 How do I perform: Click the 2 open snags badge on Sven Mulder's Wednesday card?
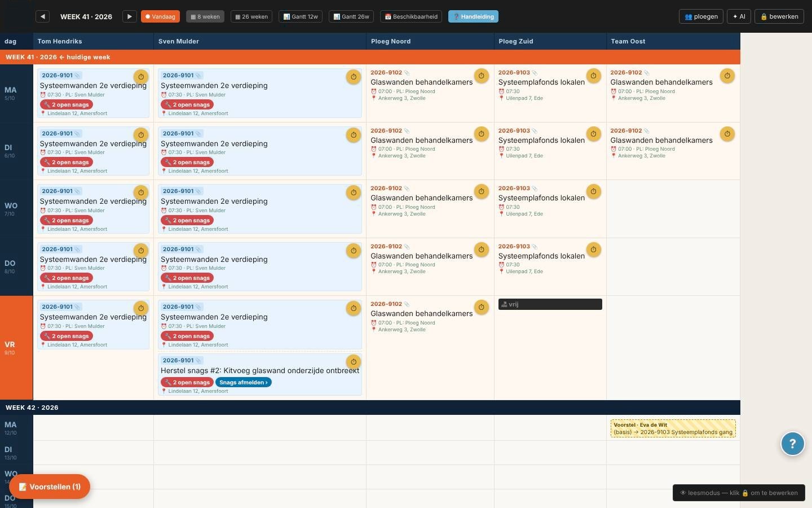tap(187, 220)
